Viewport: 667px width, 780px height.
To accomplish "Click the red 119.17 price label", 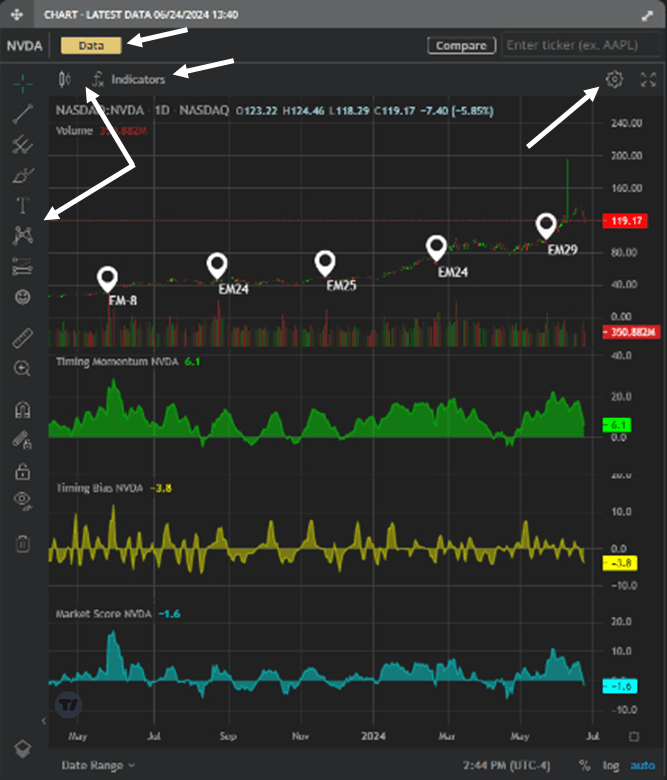I will click(625, 221).
